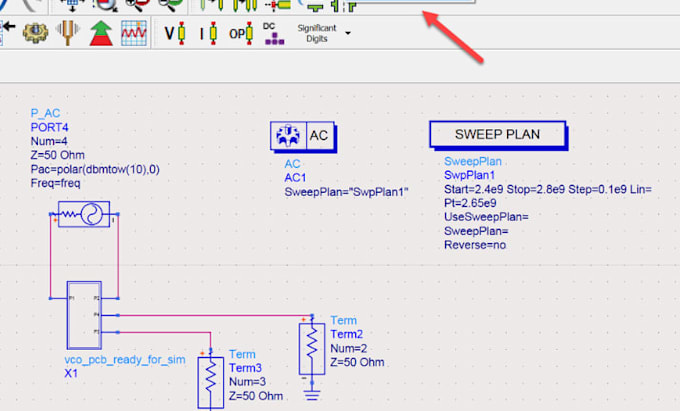Click the Freq=freq parameter

[56, 183]
